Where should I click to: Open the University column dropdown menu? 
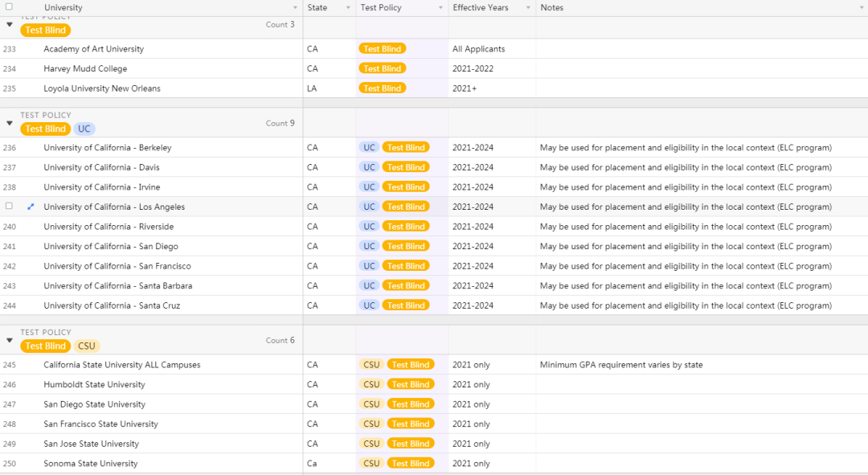coord(295,8)
